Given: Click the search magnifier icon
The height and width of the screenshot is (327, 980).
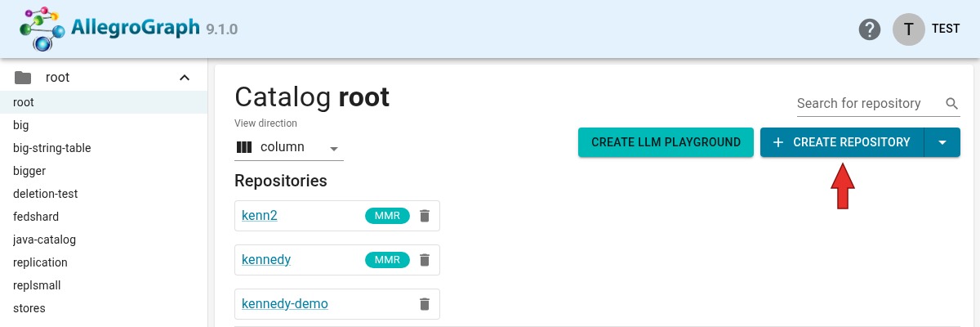Looking at the screenshot, I should 951,104.
